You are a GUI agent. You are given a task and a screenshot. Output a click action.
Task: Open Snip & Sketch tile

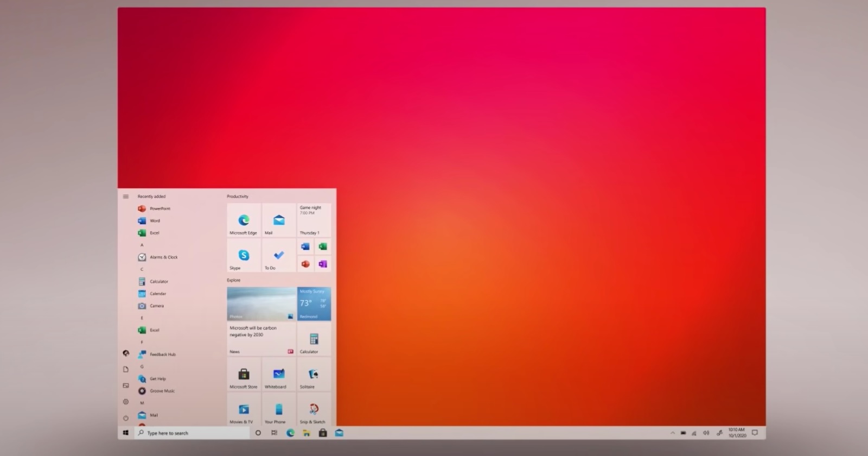314,409
